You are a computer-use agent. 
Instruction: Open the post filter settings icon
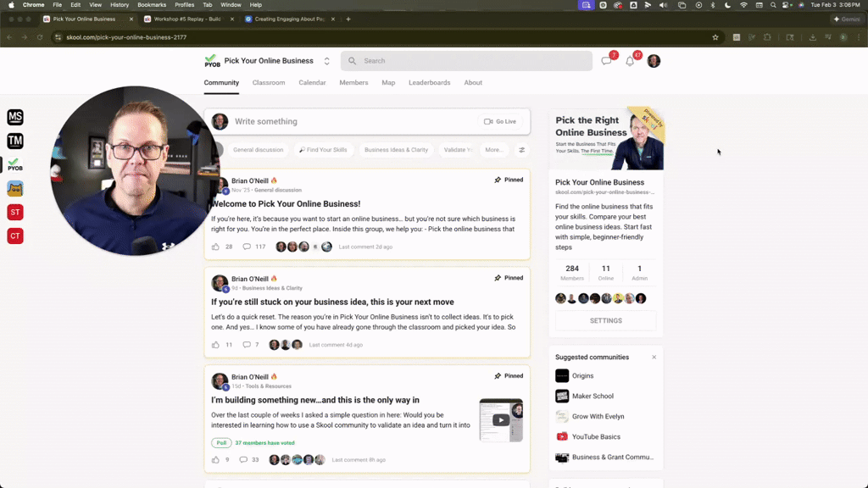(x=521, y=149)
